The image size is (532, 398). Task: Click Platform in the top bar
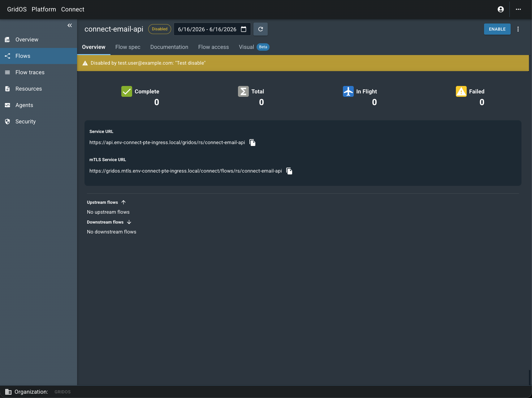click(44, 9)
